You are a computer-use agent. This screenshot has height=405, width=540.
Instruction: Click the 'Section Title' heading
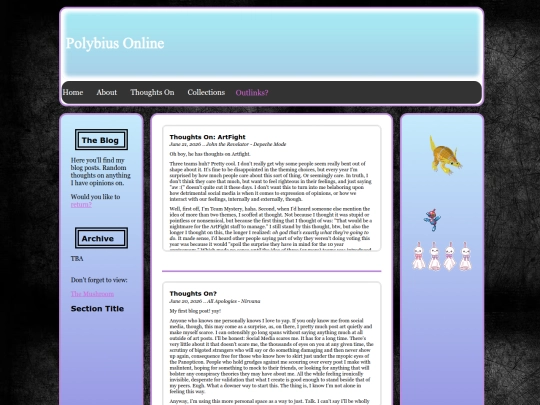coord(97,309)
